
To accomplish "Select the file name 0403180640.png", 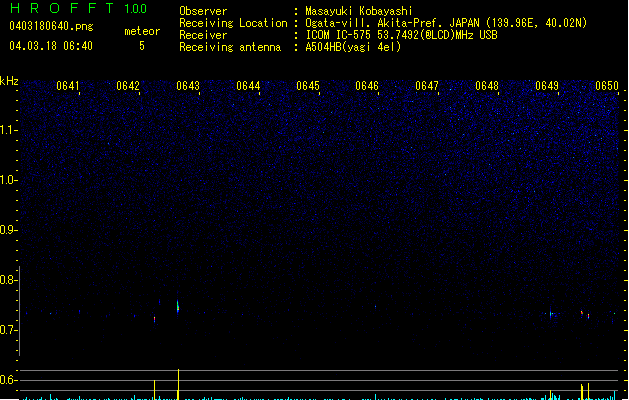I will tap(51, 26).
